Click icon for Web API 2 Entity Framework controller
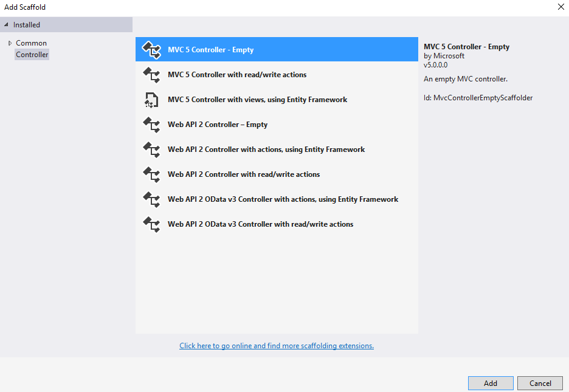Screen dimensions: 569x392 [151, 150]
